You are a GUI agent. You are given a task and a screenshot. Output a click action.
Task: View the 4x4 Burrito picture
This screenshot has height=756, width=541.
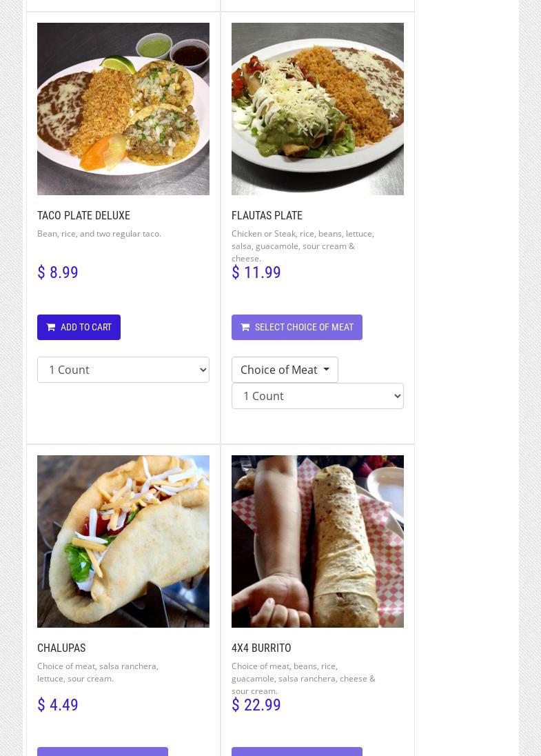(318, 541)
